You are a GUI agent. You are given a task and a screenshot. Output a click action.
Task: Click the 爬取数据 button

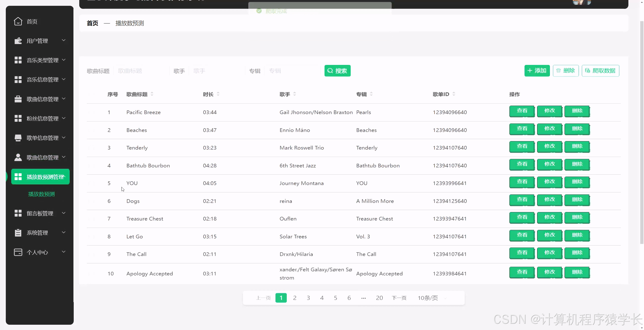(x=600, y=71)
